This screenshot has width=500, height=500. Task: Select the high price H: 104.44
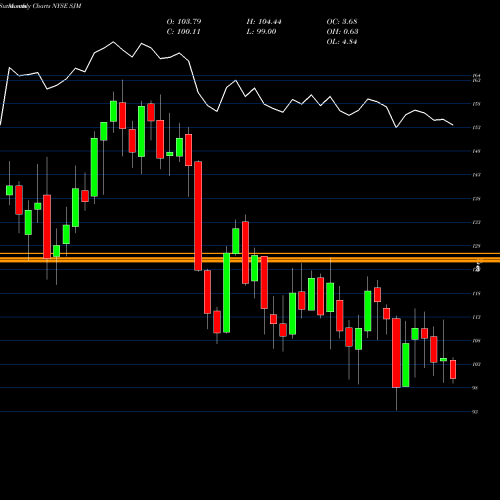pos(264,22)
